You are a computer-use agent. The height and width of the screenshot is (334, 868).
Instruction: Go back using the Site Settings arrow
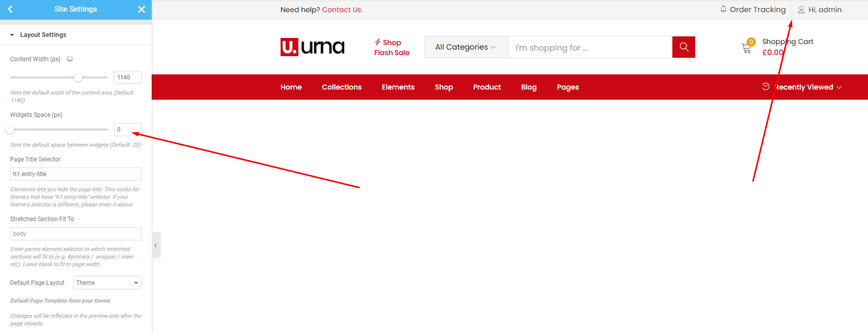pos(10,9)
